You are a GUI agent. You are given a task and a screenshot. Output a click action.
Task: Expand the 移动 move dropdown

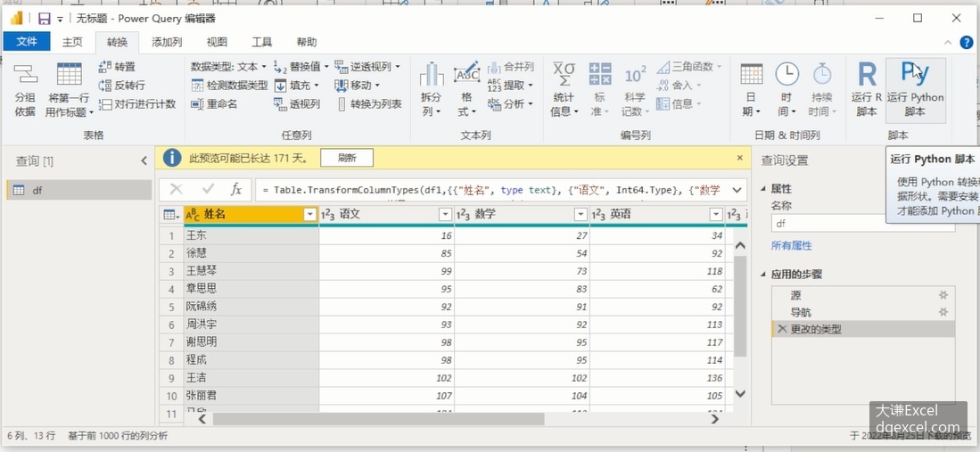coord(377,86)
